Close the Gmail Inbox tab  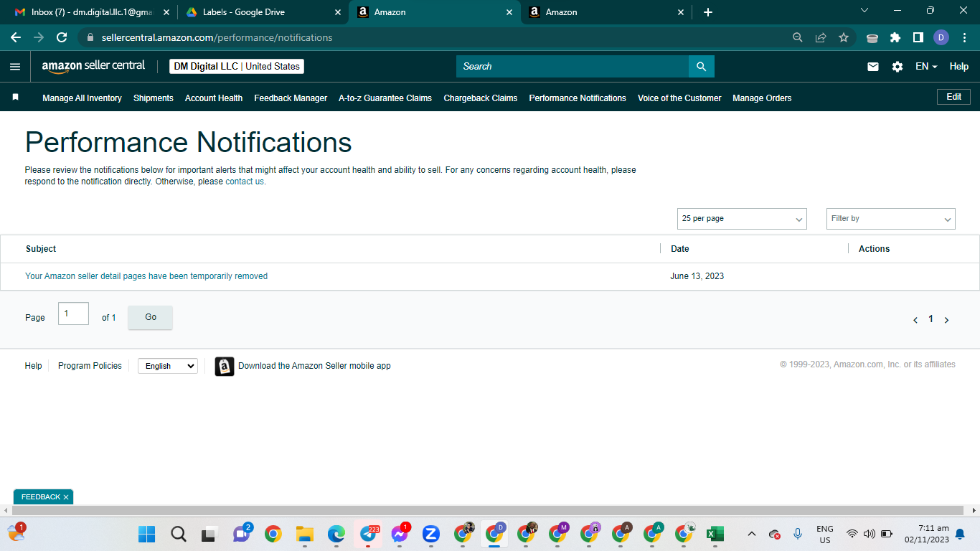(166, 12)
